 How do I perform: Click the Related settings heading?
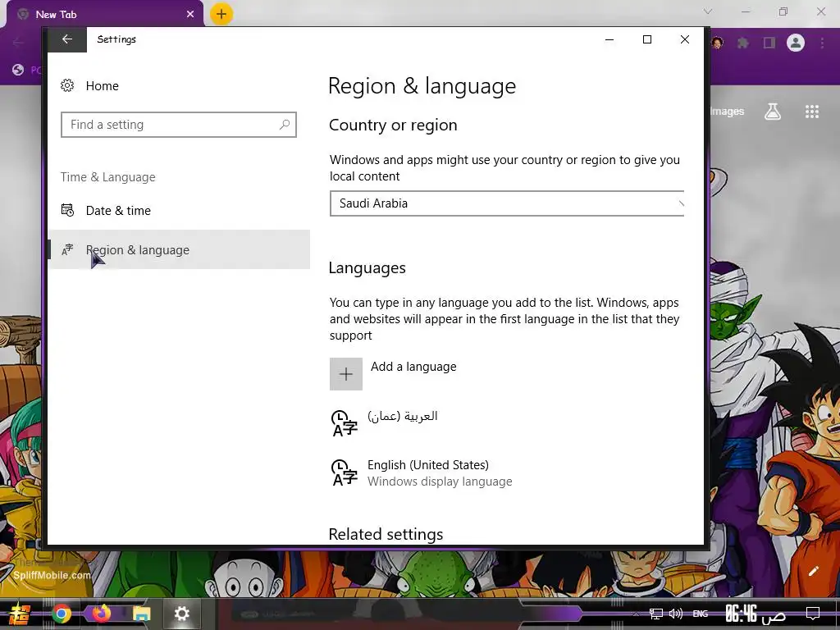[x=386, y=534]
